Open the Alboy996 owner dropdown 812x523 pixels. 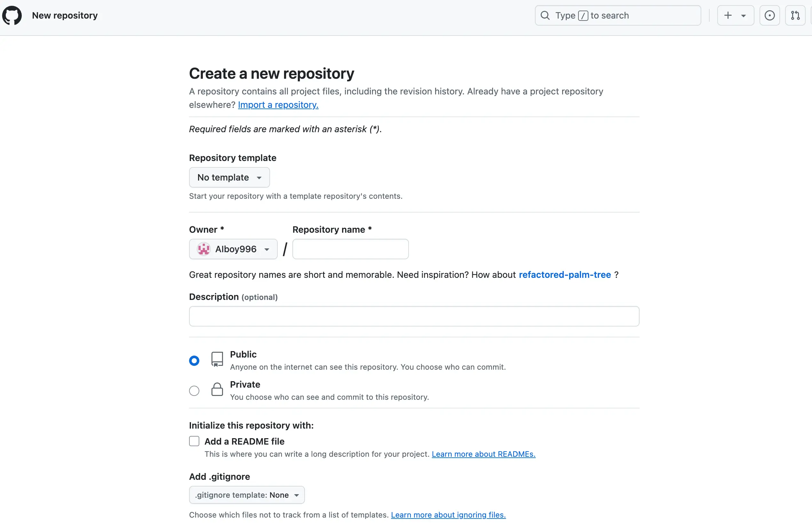(233, 249)
